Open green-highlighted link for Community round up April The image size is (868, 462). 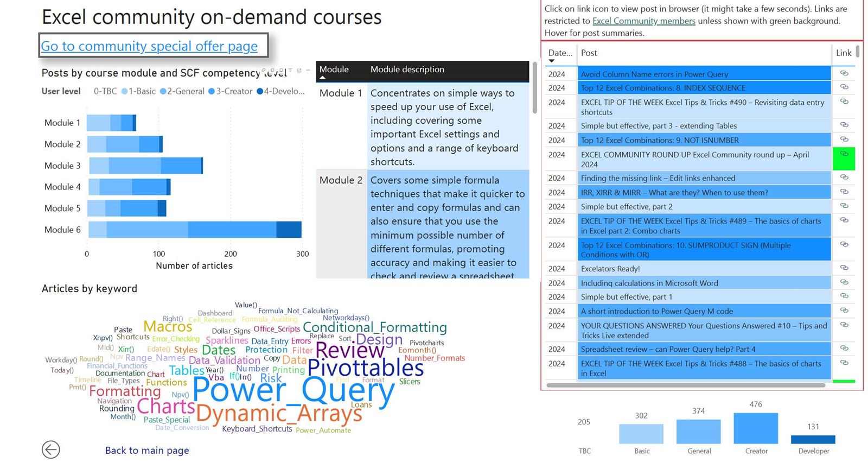[x=844, y=155]
